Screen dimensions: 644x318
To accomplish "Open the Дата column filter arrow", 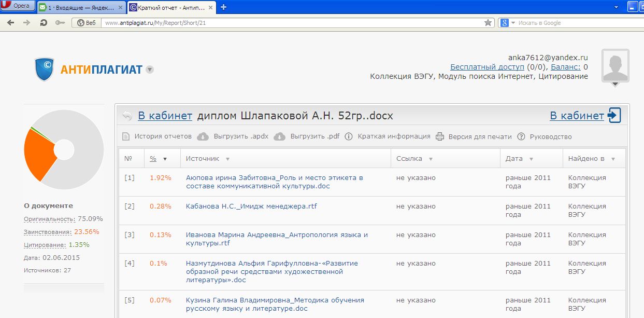I will (x=531, y=159).
